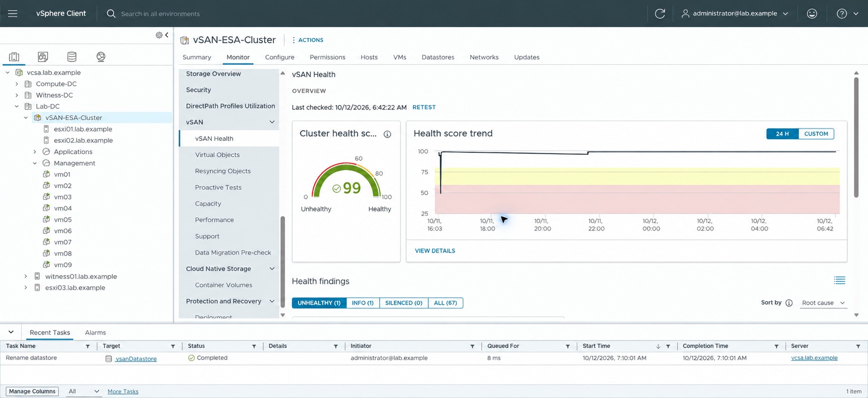Open the hamburger navigation menu
Image resolution: width=868 pixels, height=398 pixels.
tap(13, 14)
